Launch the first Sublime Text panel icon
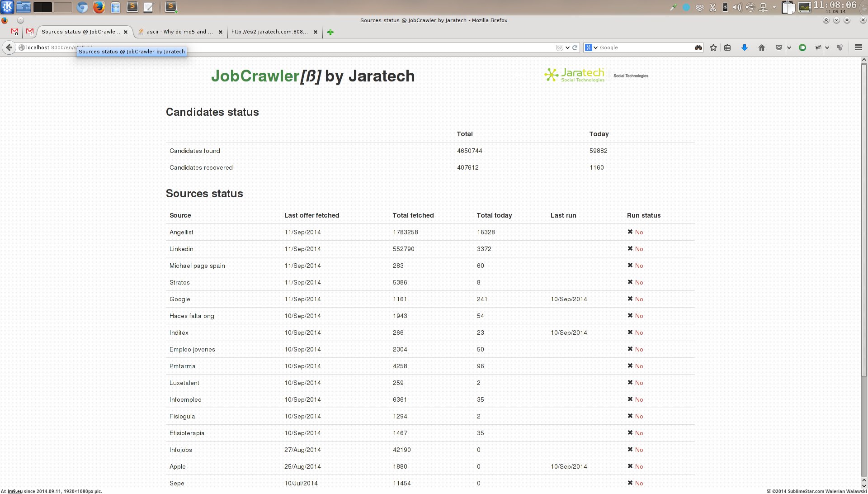The height and width of the screenshot is (494, 868). point(132,7)
